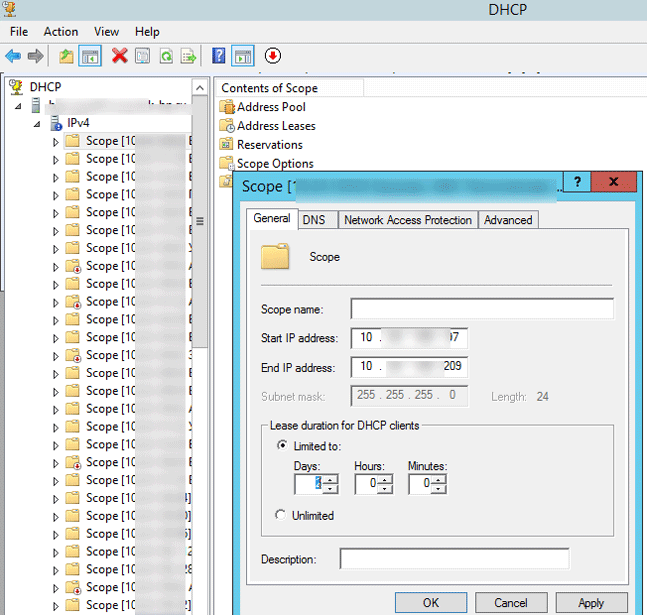Close the Scope properties dialog
The width and height of the screenshot is (651, 615).
click(x=614, y=181)
